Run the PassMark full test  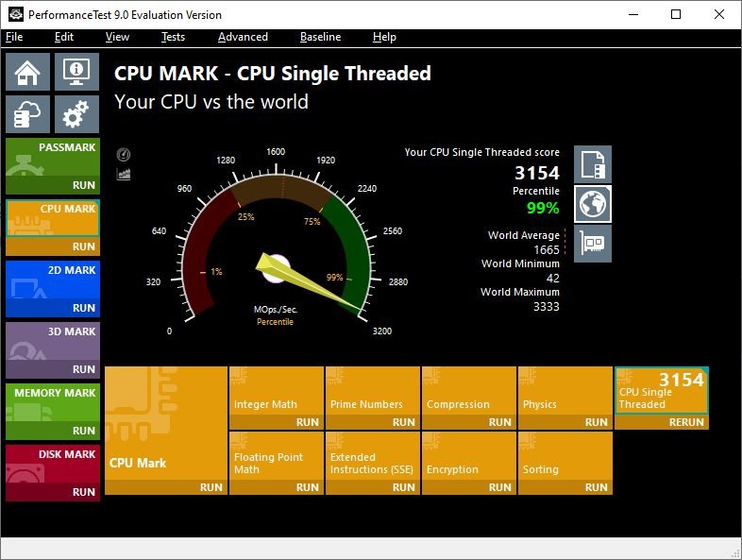click(x=53, y=185)
